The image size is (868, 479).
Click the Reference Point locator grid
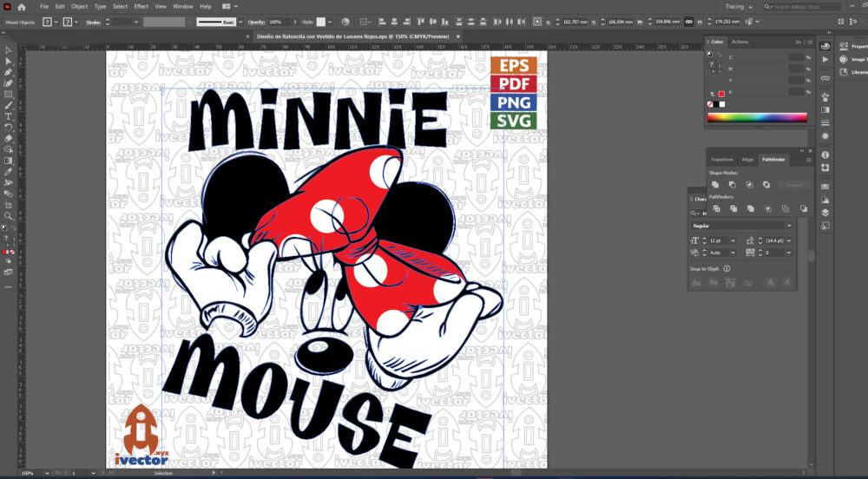[537, 22]
